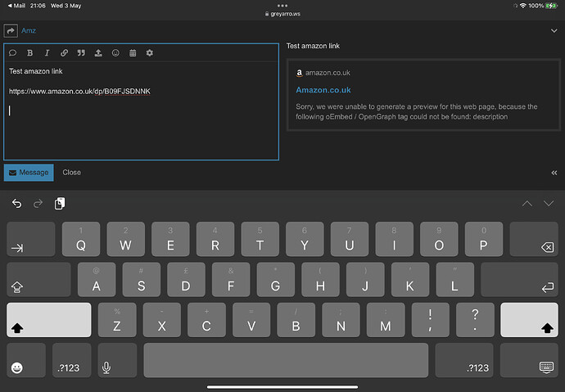
Task: Tap the tab key on keyboard
Action: pyautogui.click(x=31, y=239)
